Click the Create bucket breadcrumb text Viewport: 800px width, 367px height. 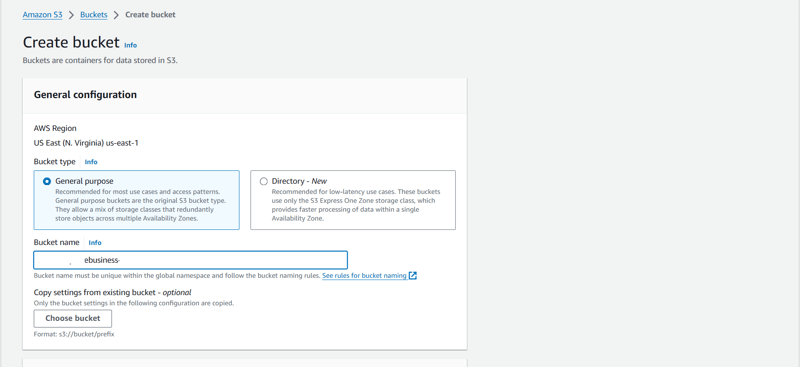[150, 15]
